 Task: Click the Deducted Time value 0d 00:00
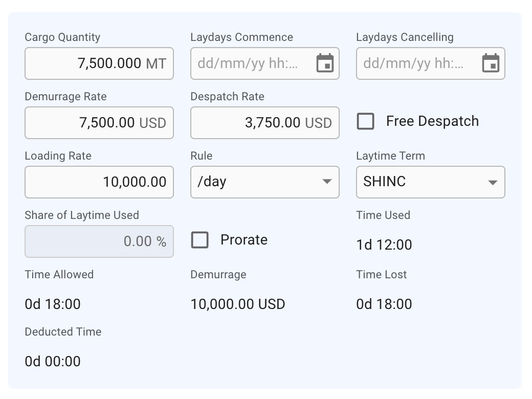(x=53, y=362)
